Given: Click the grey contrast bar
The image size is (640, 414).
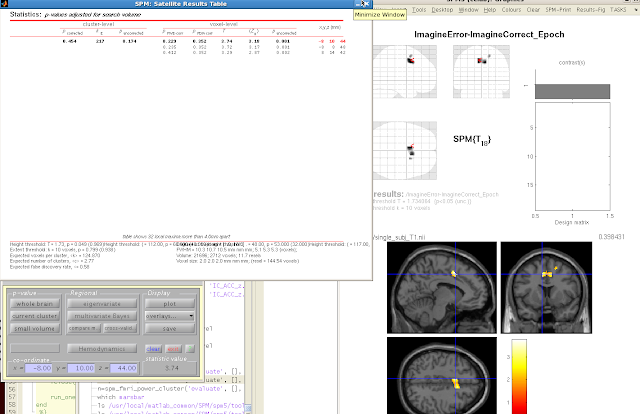Looking at the screenshot, I should click(x=572, y=91).
